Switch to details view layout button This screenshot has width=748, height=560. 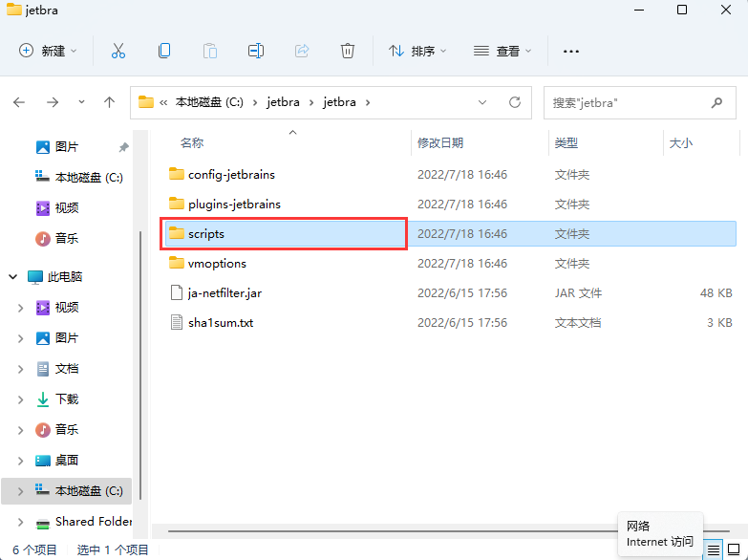[714, 550]
